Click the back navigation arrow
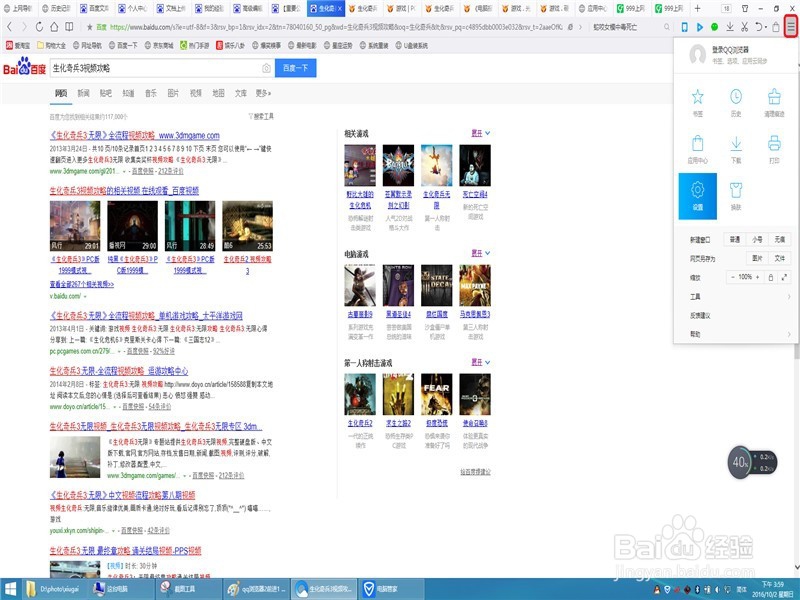 pos(10,27)
